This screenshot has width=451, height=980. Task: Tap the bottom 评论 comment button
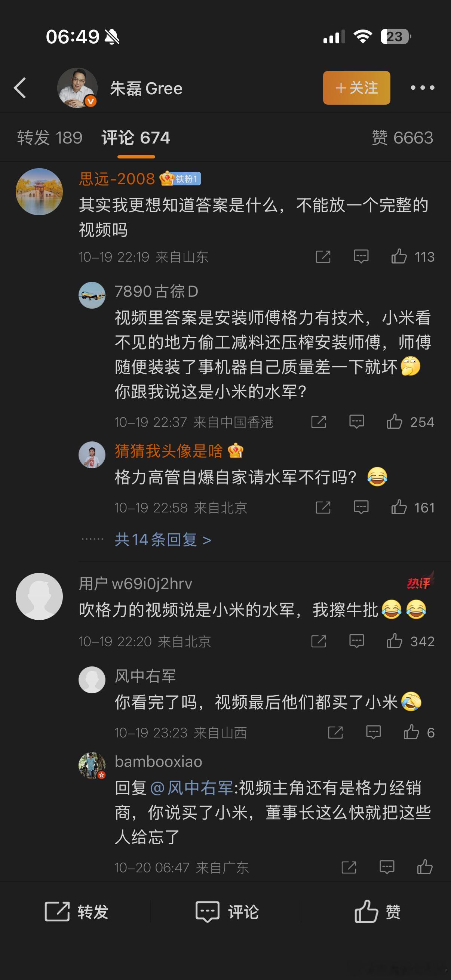pos(227,912)
